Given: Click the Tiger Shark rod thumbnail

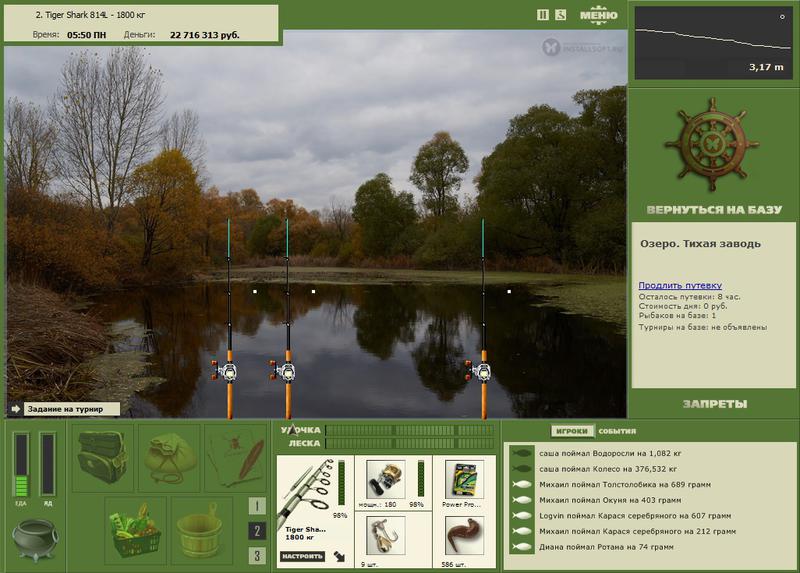Looking at the screenshot, I should pos(306,492).
